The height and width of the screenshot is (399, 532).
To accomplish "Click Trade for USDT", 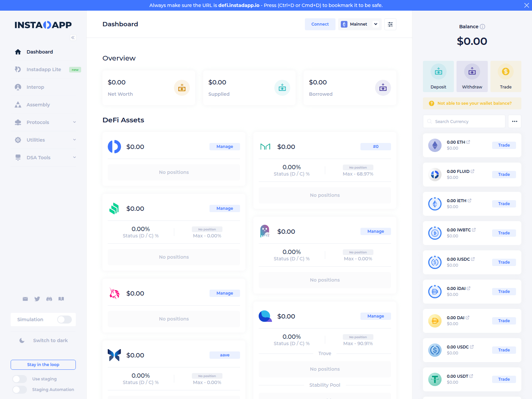I will tap(504, 379).
